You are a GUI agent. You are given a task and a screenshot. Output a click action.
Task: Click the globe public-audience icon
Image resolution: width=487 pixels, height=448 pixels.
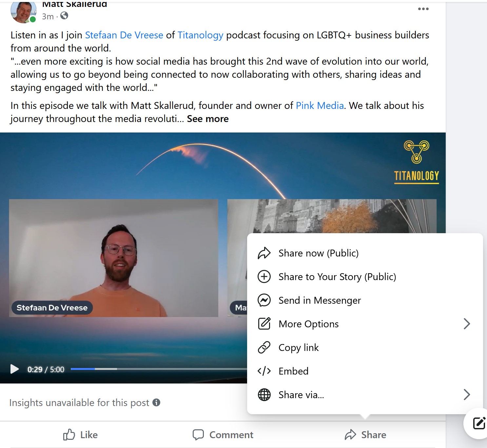click(x=64, y=16)
